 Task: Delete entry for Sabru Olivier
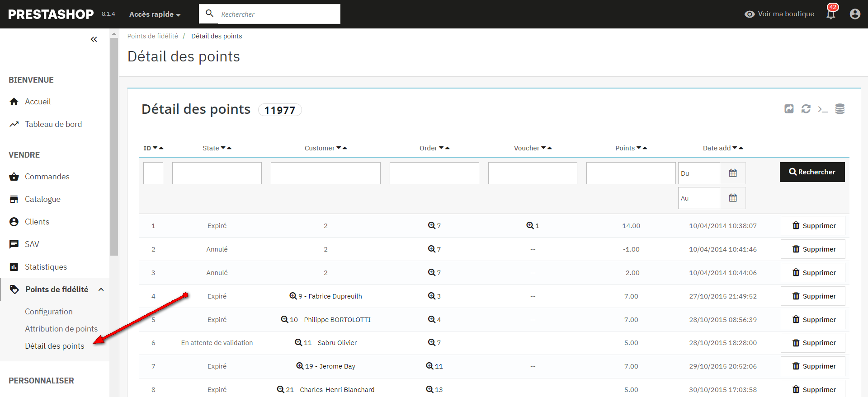point(813,343)
